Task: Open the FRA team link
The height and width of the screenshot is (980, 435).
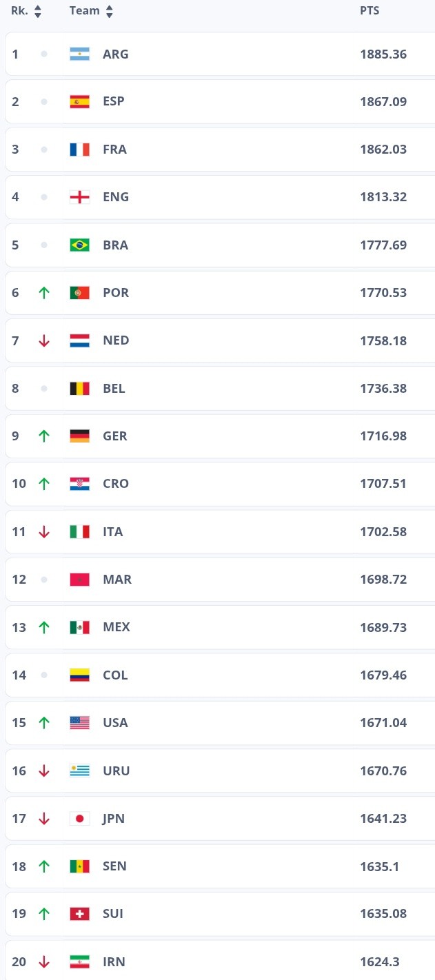Action: tap(114, 149)
